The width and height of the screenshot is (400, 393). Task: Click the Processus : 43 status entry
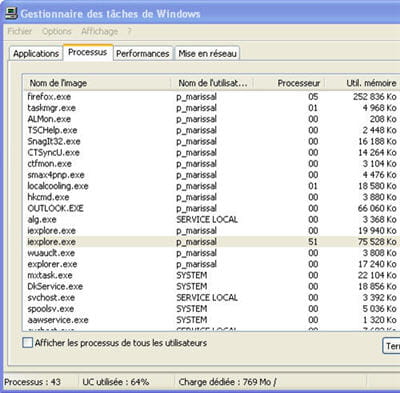point(32,382)
